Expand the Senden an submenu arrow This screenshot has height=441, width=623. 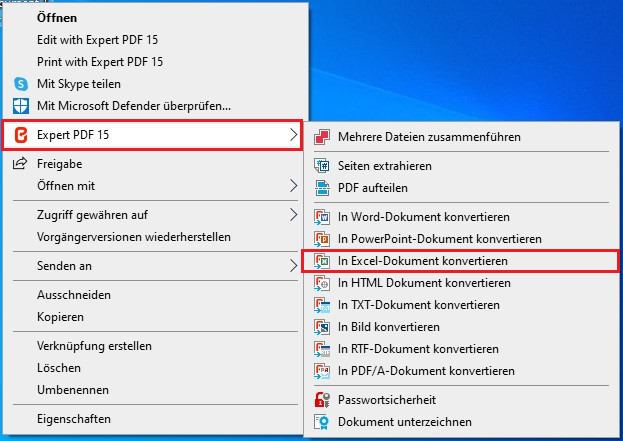tap(293, 266)
